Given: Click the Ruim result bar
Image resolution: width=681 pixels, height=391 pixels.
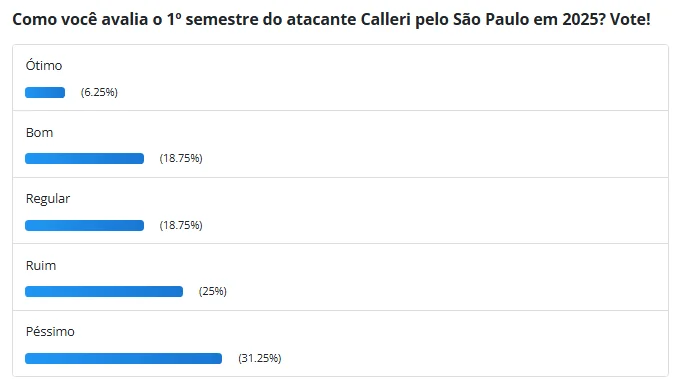Looking at the screenshot, I should (x=104, y=292).
